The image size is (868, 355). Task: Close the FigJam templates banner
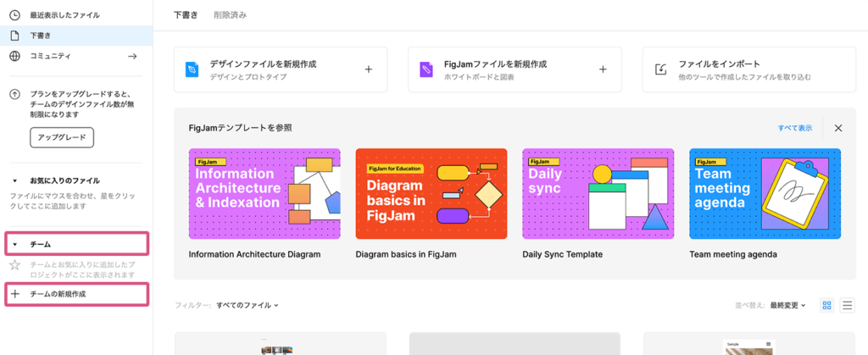(838, 128)
